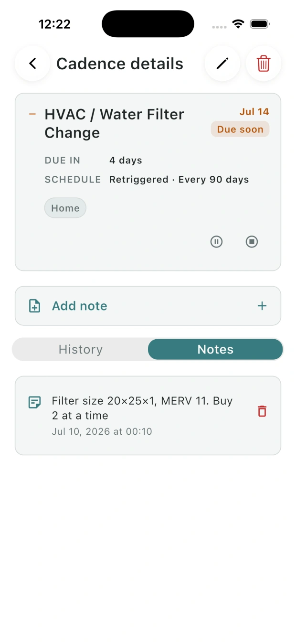
Task: Click the add-note document icon
Action: coord(34,306)
